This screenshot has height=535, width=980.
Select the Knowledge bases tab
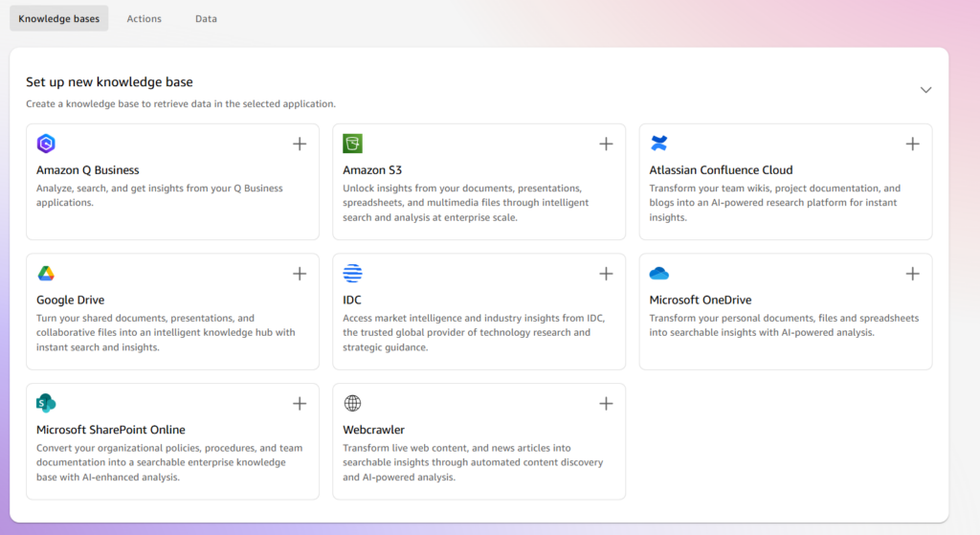[58, 18]
